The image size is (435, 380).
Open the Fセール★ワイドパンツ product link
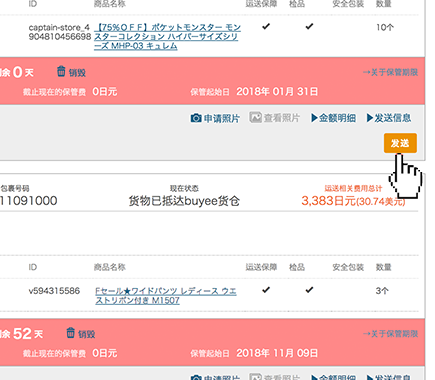(166, 296)
